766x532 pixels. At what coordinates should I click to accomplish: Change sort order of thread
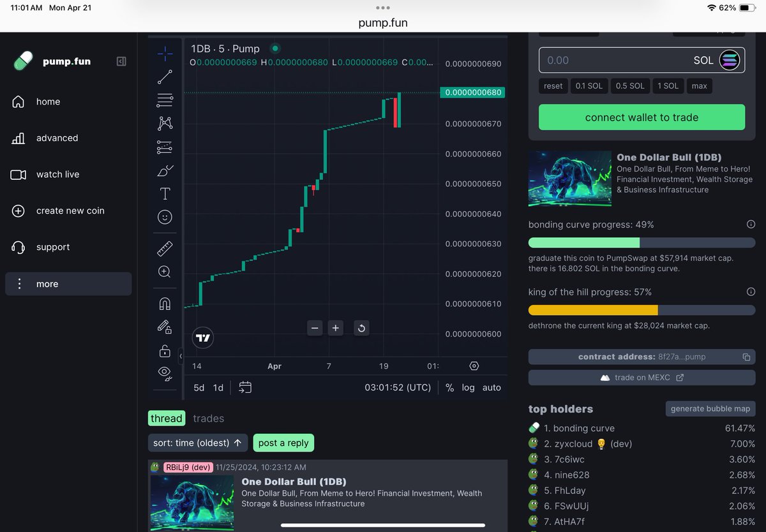pos(197,443)
